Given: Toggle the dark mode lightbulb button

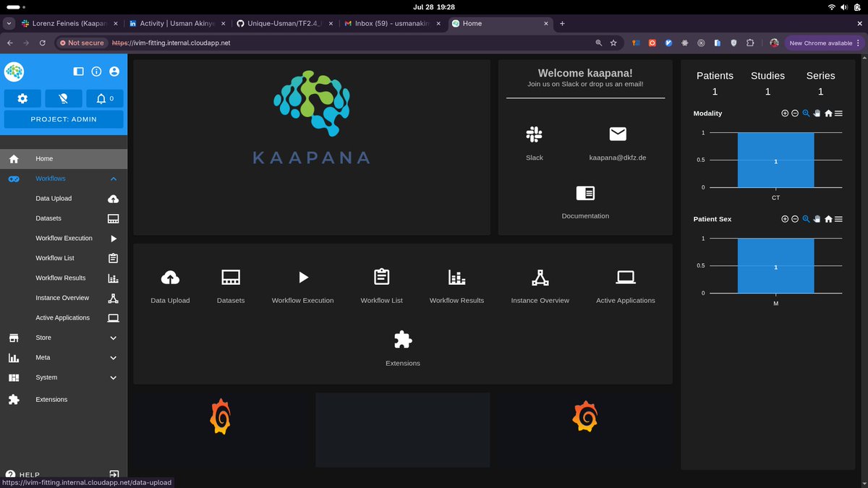Looking at the screenshot, I should [x=64, y=98].
